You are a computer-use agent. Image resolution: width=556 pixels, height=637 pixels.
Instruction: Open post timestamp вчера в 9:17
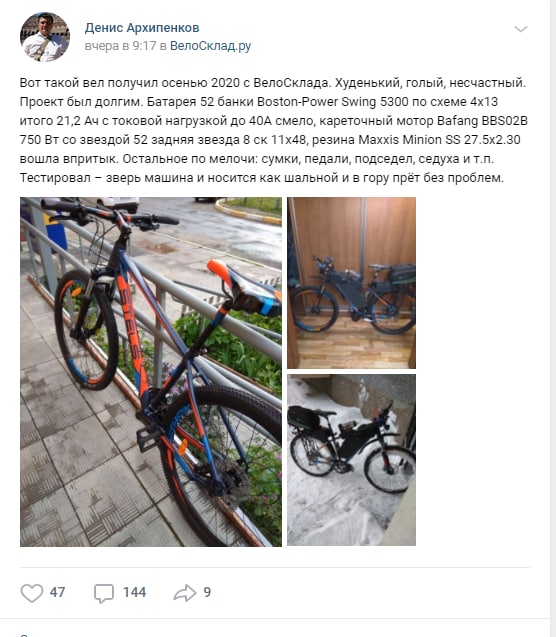tap(120, 46)
